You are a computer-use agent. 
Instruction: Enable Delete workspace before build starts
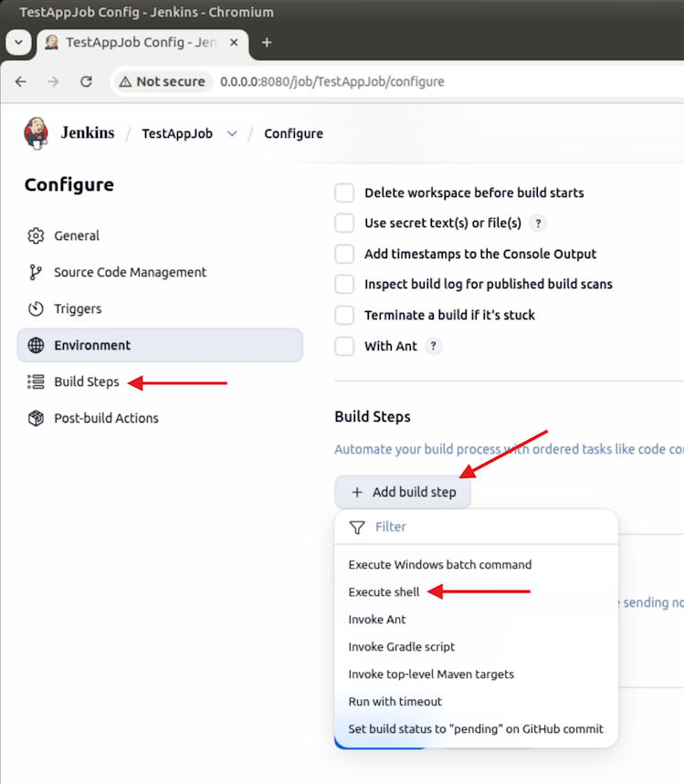click(x=344, y=193)
